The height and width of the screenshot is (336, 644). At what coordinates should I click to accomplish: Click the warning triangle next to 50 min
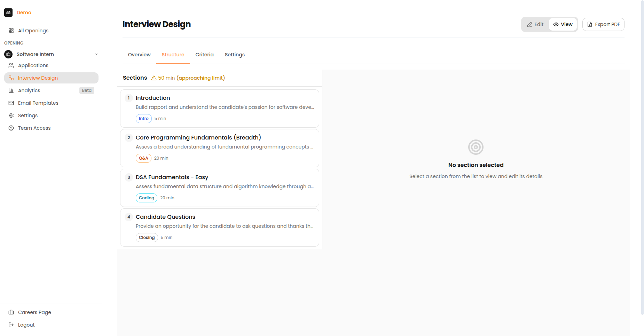(154, 78)
